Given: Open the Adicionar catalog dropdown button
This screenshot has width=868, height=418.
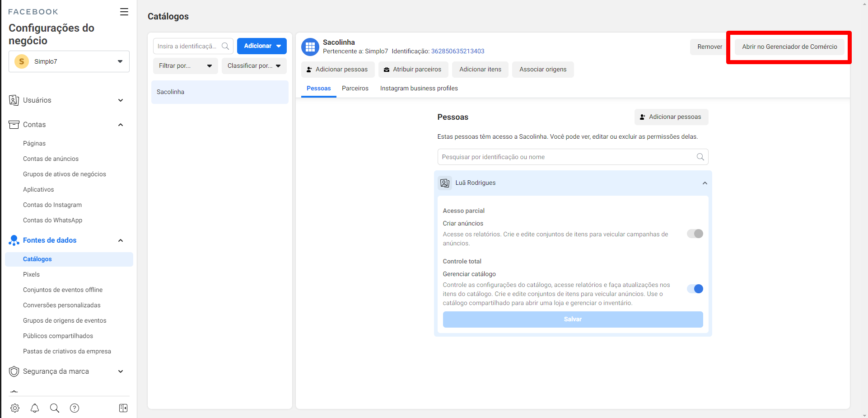Looking at the screenshot, I should [262, 46].
